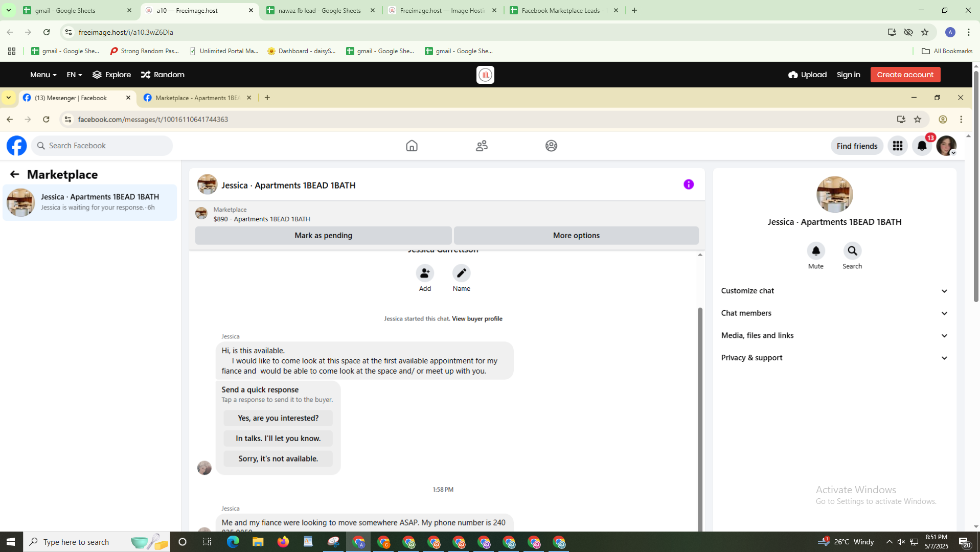Send "In talks. I'll let you know."
Screen dimensions: 980x552
278,439
